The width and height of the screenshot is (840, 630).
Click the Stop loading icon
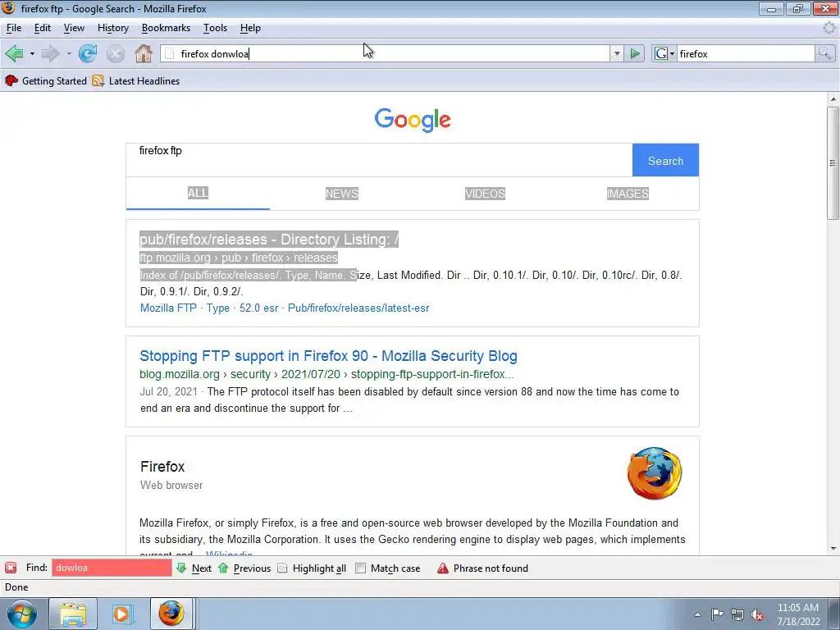(115, 53)
